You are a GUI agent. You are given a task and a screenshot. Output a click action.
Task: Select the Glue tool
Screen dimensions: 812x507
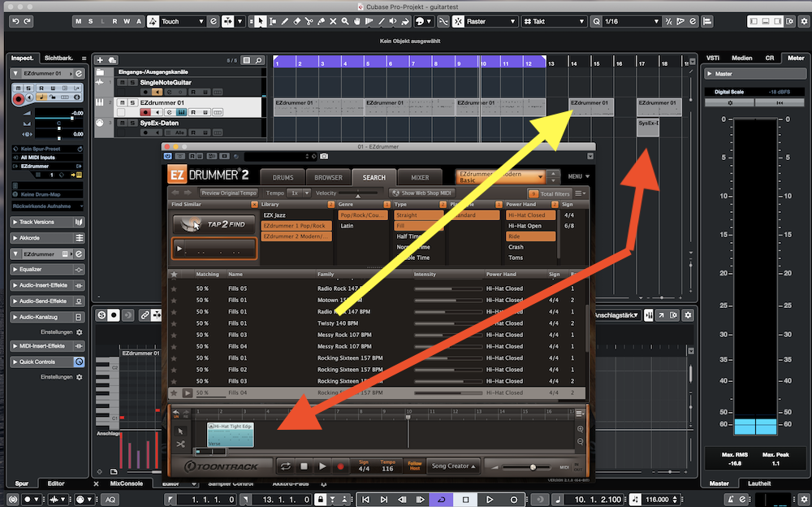click(x=321, y=21)
